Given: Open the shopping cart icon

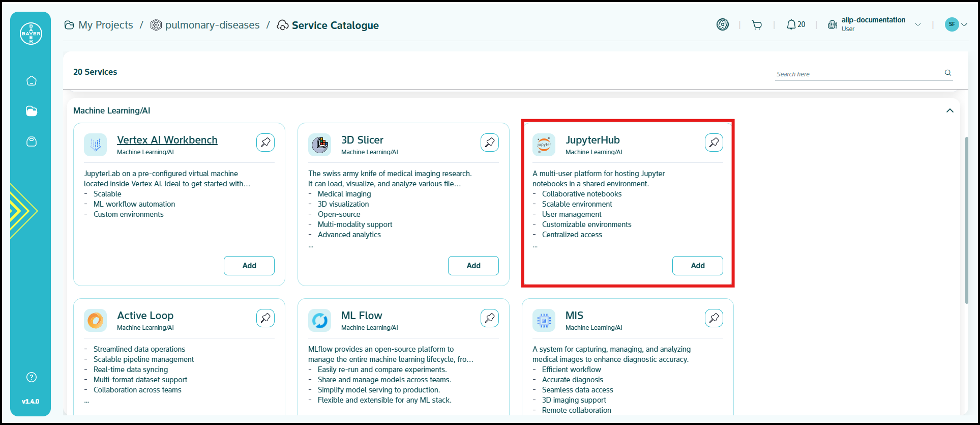Looking at the screenshot, I should (757, 25).
